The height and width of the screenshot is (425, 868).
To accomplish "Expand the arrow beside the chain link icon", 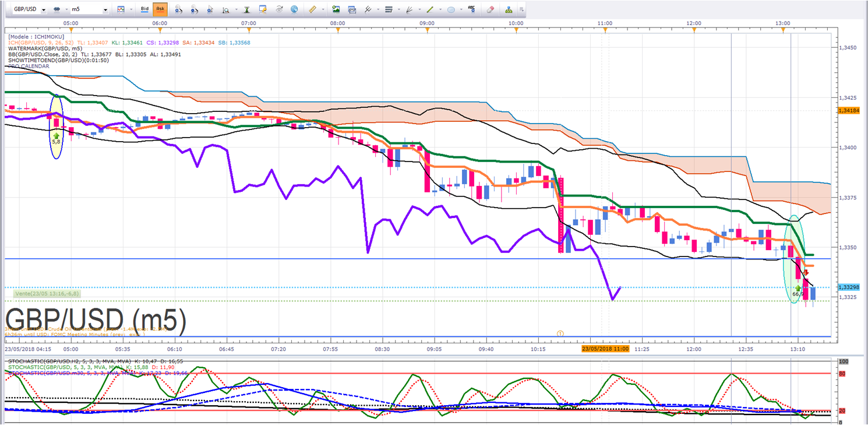I will point(65,10).
